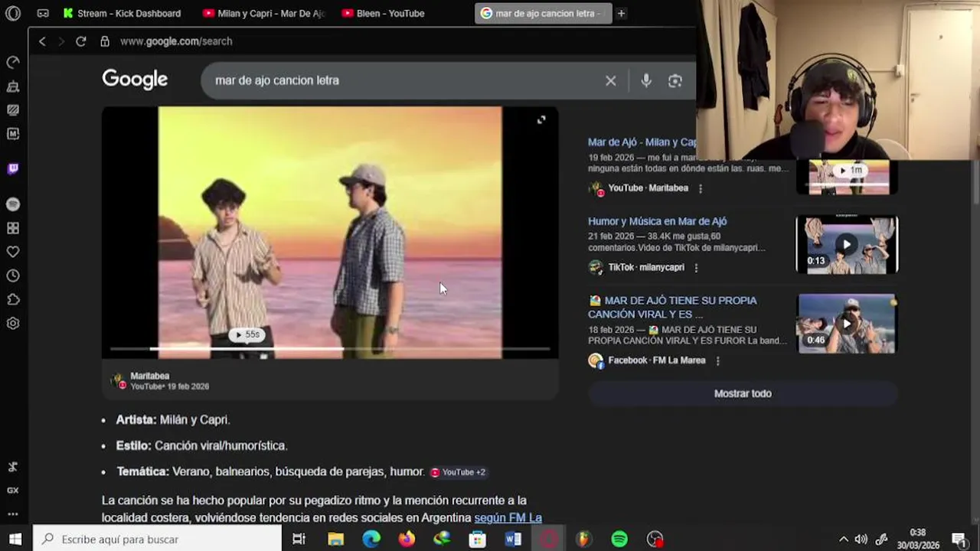980x551 pixels.
Task: Open options for YouTube Maritabea result
Action: [x=700, y=188]
